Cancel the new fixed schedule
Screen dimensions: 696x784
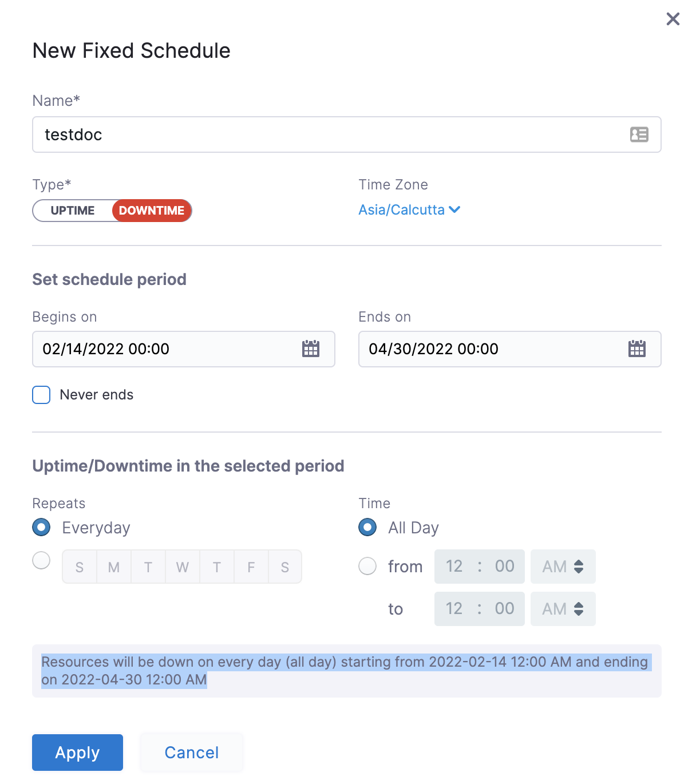tap(192, 753)
